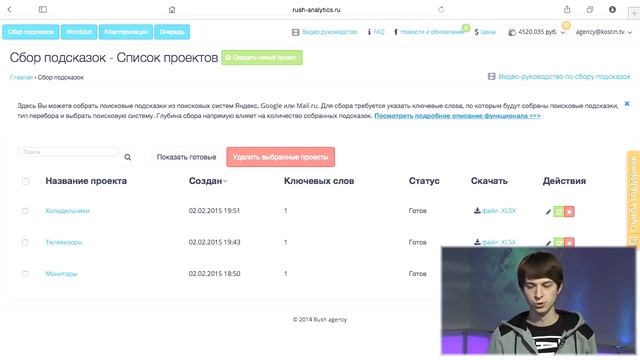Open a new browser tab with plus
Viewport: 640px width, 360px height.
click(x=634, y=13)
